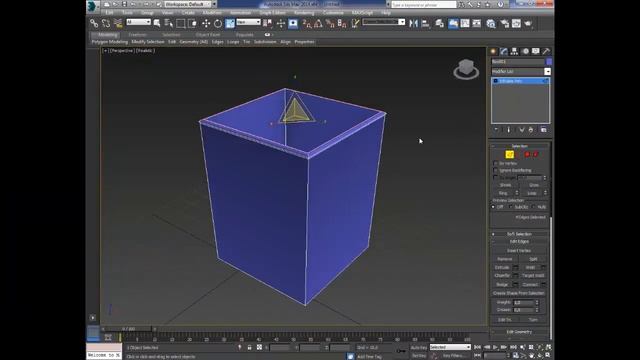
Task: Click the Insert Vertex button
Action: click(519, 251)
